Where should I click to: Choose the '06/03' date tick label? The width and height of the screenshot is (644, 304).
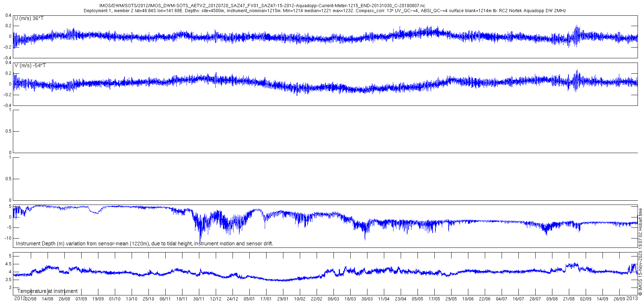[x=333, y=299]
